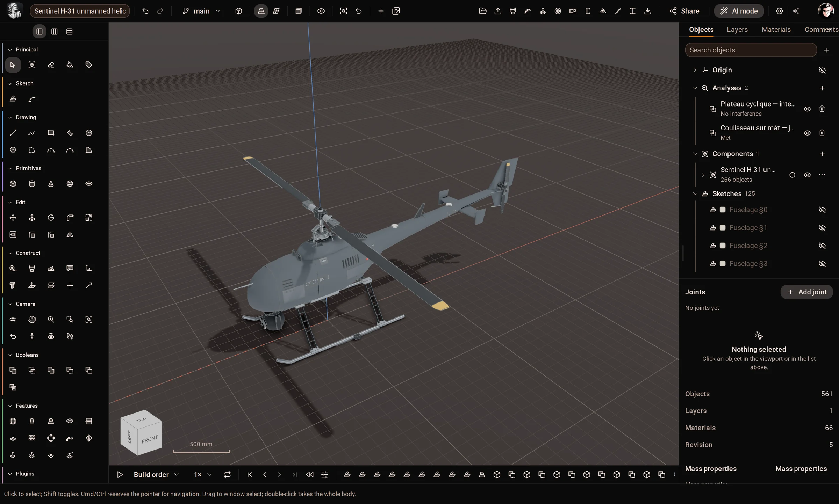Choose the paint bucket tool
Viewport: 839px width, 504px height.
pyautogui.click(x=70, y=65)
